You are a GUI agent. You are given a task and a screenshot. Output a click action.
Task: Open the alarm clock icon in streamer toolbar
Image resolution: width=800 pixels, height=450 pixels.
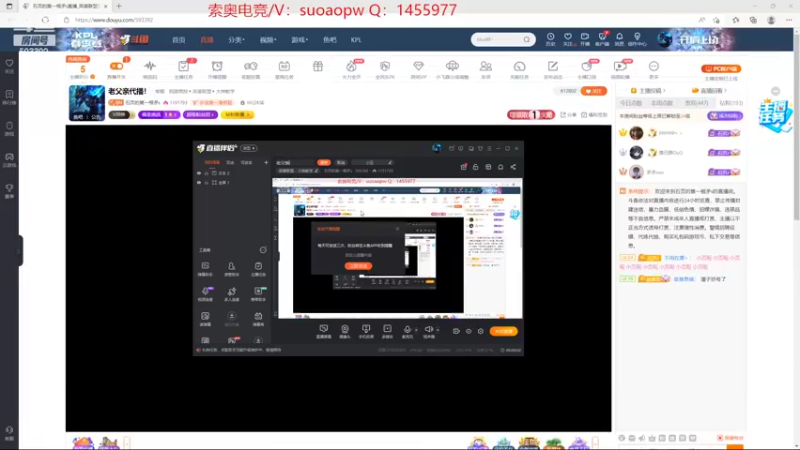coord(217,66)
